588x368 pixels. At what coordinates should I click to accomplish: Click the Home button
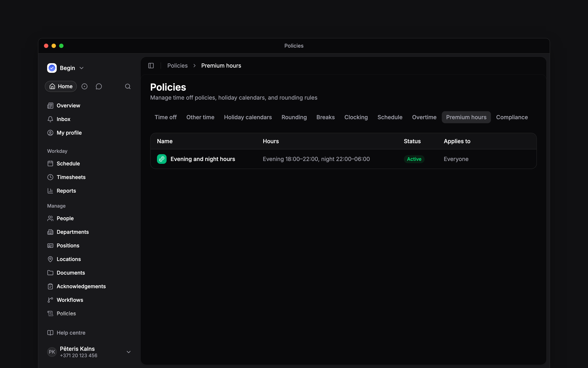pyautogui.click(x=61, y=86)
